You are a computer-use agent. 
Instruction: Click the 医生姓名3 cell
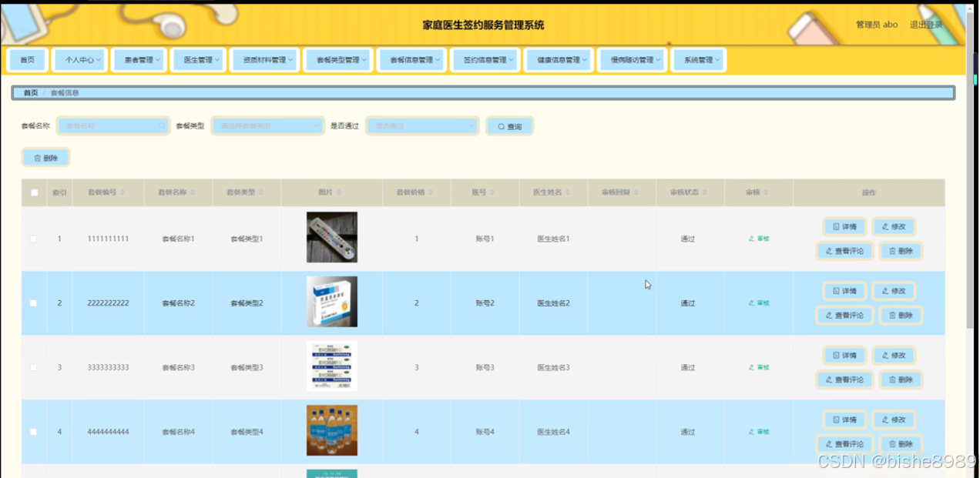553,367
